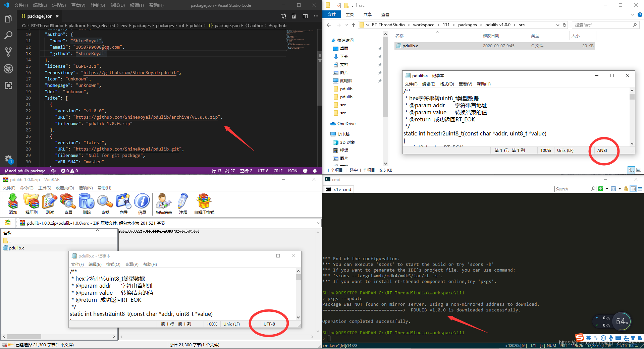644x349 pixels.
Task: Open dropdown next to the new console button
Action: pyautogui.click(x=607, y=189)
